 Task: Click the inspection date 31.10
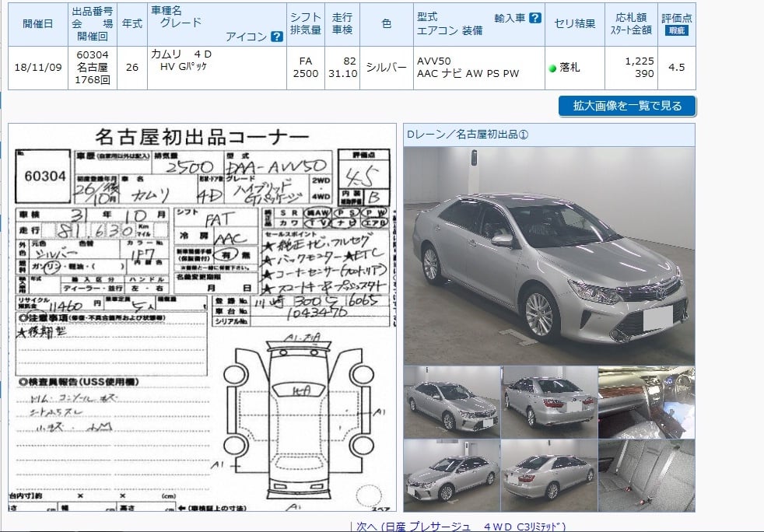pyautogui.click(x=343, y=74)
